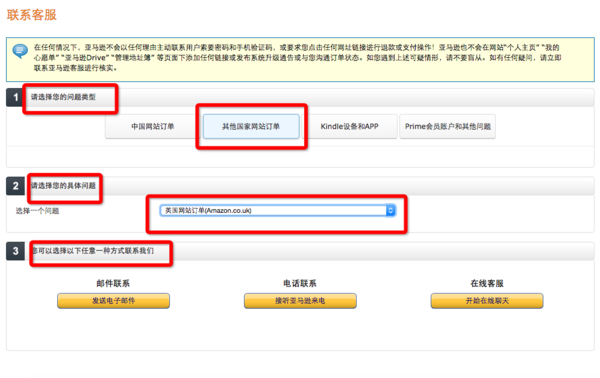Viewport: 600px width, 378px height.
Task: Click the 在线客服 heading
Action: point(487,284)
